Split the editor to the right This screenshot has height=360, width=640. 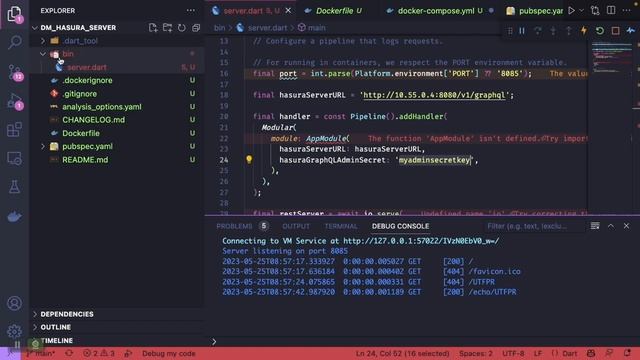(611, 11)
